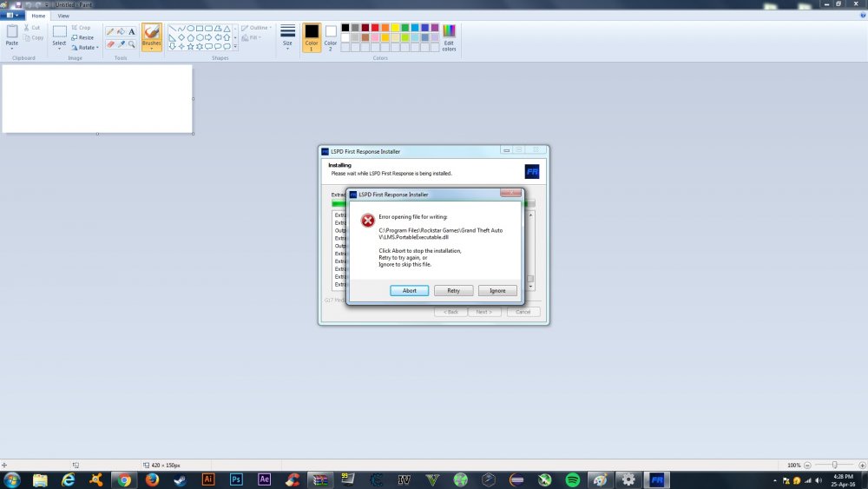Pick the Text tool

(132, 32)
